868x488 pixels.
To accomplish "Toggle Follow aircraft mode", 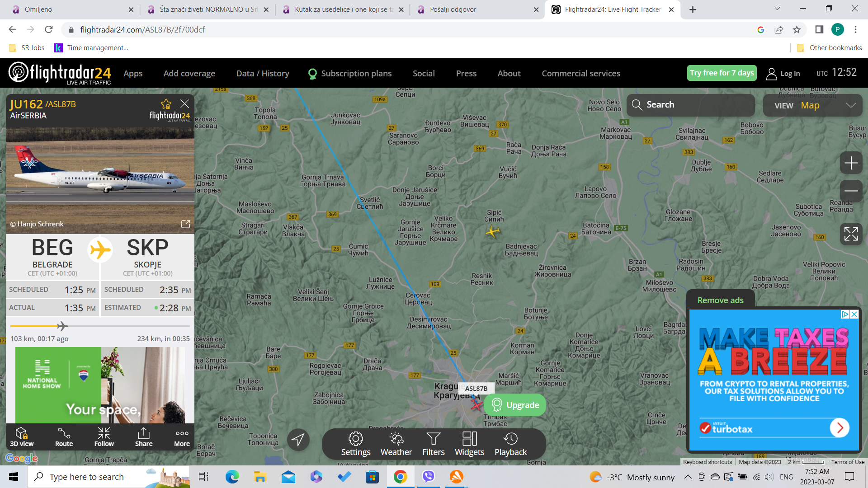I will 104,436.
